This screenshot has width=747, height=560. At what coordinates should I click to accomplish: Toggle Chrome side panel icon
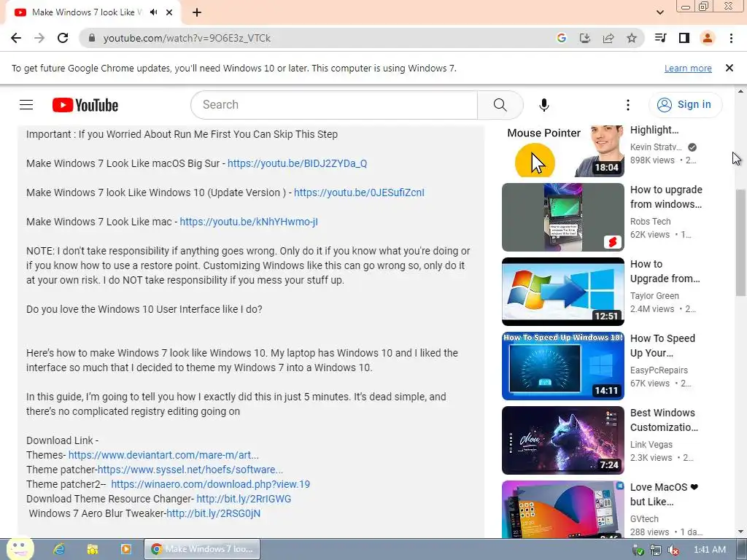tap(684, 38)
